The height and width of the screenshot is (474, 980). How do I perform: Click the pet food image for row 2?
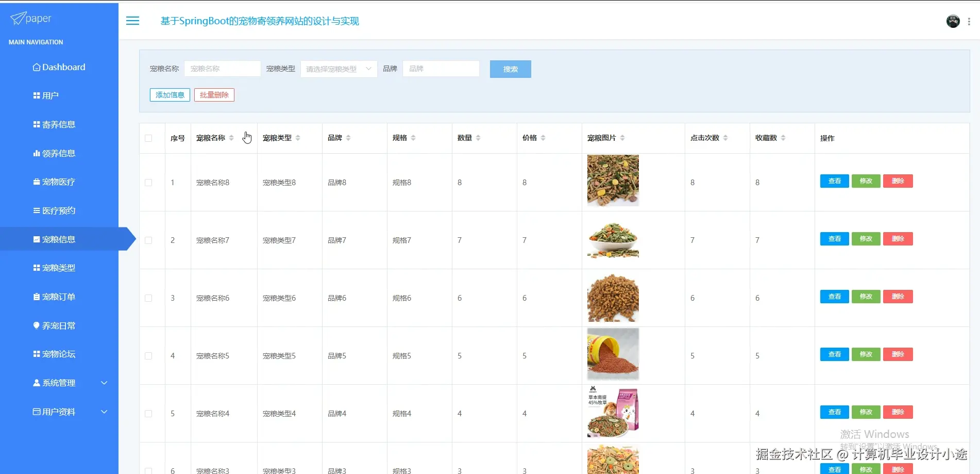click(612, 239)
